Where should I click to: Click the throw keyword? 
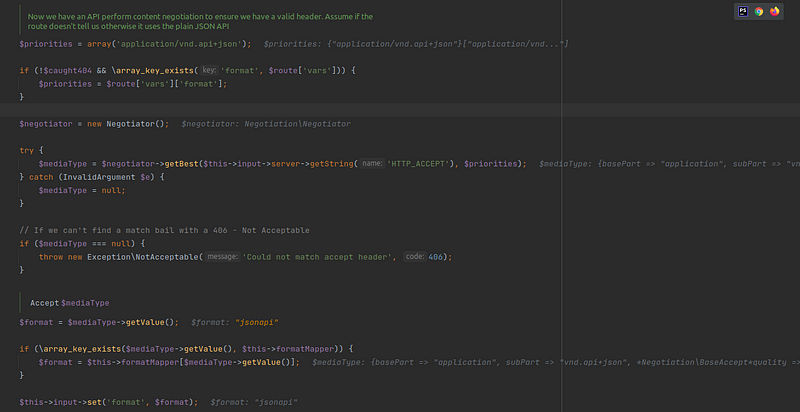coord(51,257)
